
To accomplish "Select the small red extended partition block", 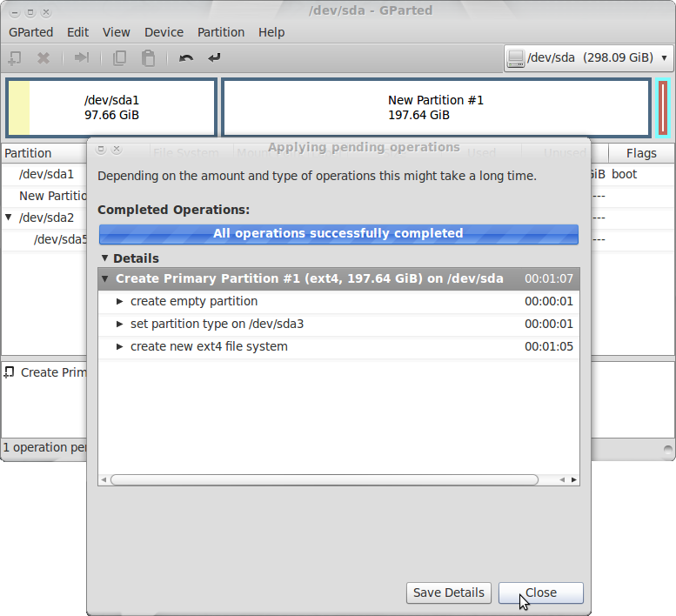I will [663, 108].
